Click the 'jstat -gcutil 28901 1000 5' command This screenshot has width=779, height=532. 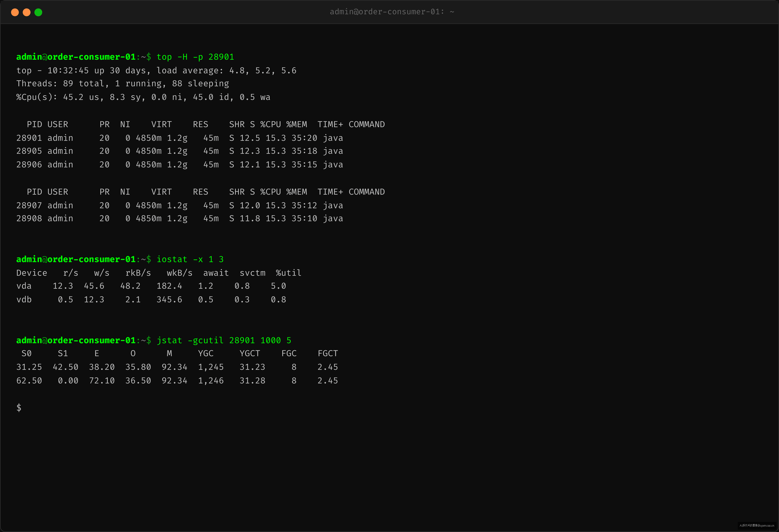pyautogui.click(x=224, y=340)
